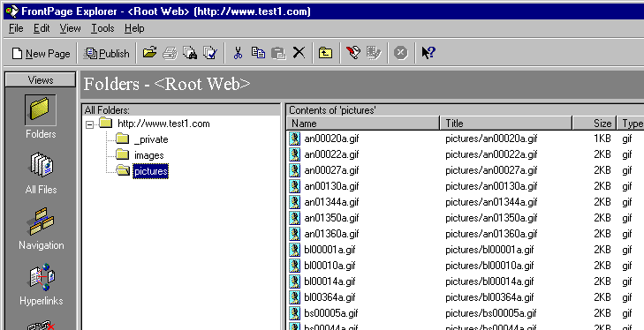Switch to All Files view
644x330 pixels.
[x=41, y=173]
